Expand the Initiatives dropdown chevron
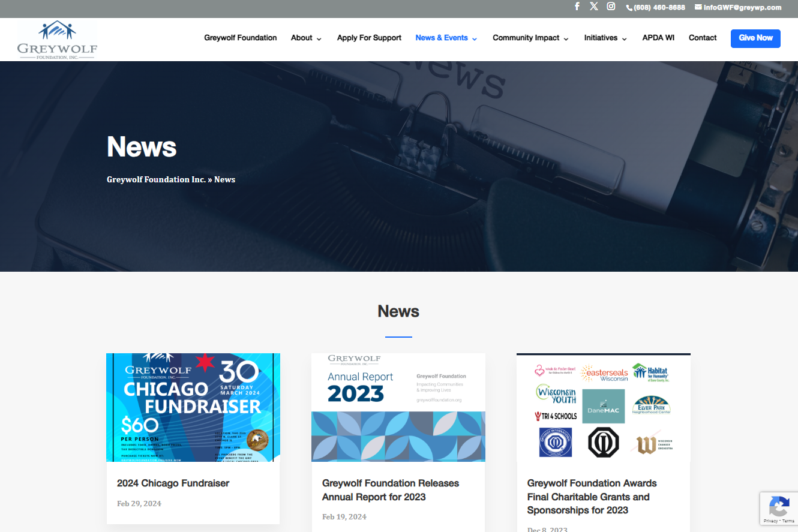 [624, 38]
